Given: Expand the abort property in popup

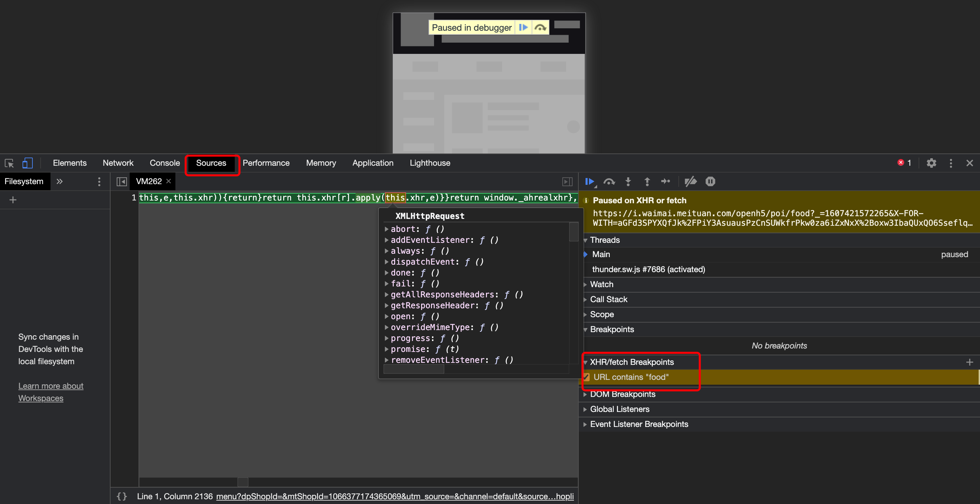Looking at the screenshot, I should point(387,229).
